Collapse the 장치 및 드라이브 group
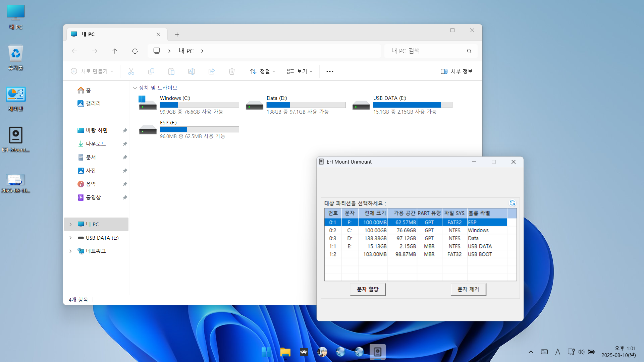Image resolution: width=644 pixels, height=362 pixels. tap(135, 88)
